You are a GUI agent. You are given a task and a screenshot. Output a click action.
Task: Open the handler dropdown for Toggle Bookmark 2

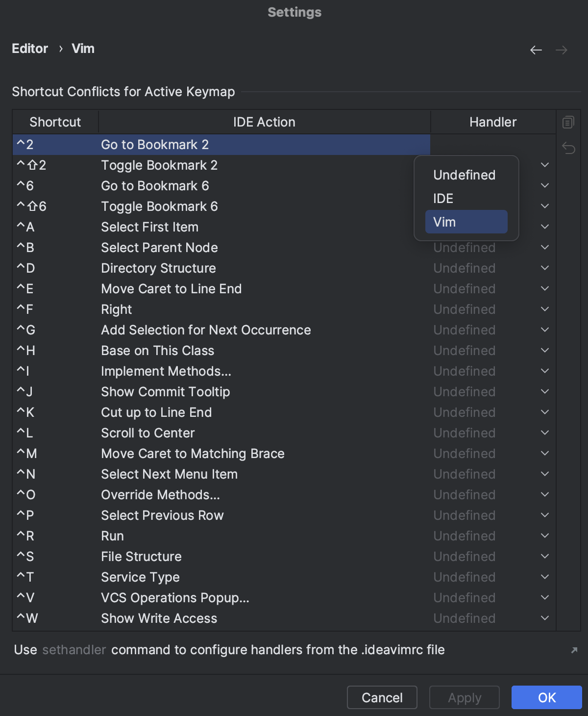coord(544,165)
